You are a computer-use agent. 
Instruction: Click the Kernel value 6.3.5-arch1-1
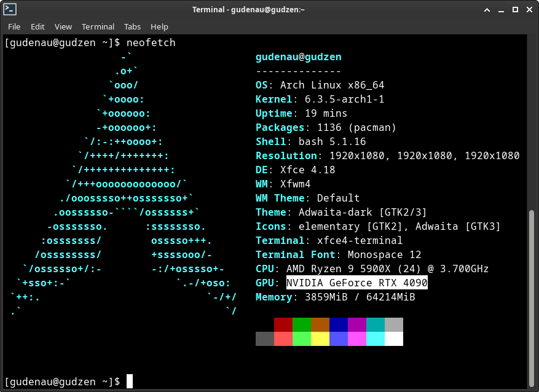(x=344, y=99)
